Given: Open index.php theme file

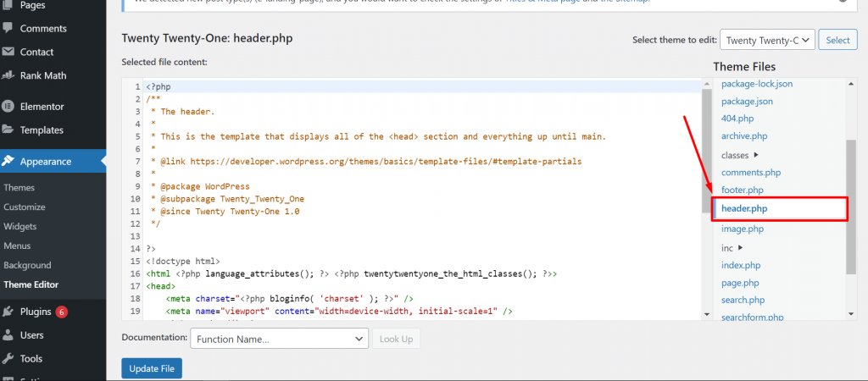Looking at the screenshot, I should click(741, 265).
